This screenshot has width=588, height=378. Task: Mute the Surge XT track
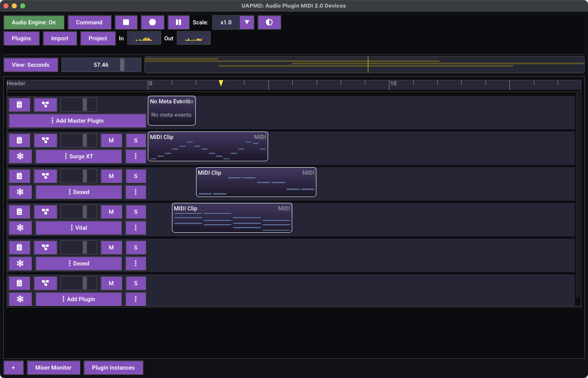[111, 140]
